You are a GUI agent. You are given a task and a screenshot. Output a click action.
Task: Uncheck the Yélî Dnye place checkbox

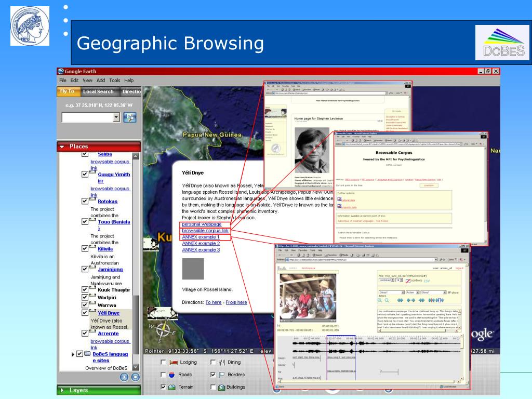pyautogui.click(x=85, y=313)
